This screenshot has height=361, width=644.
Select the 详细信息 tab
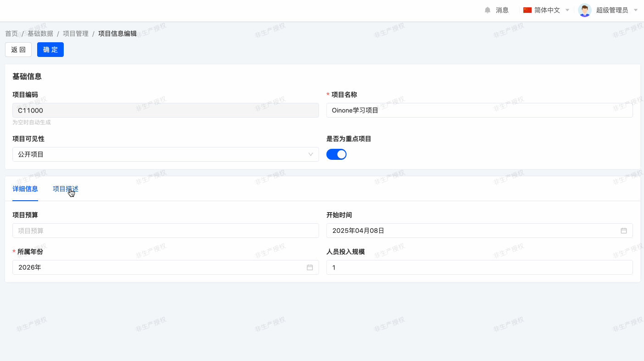25,189
